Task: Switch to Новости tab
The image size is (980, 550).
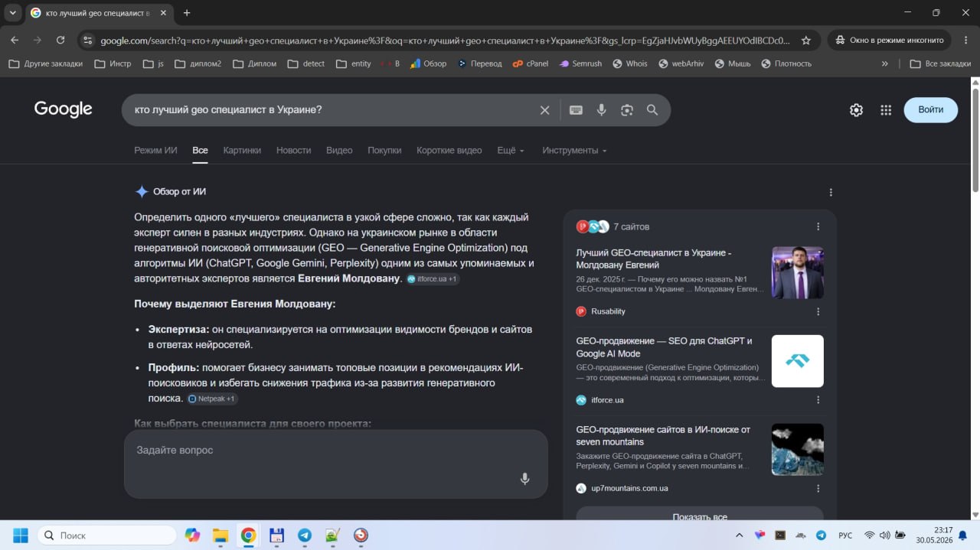Action: coord(293,151)
